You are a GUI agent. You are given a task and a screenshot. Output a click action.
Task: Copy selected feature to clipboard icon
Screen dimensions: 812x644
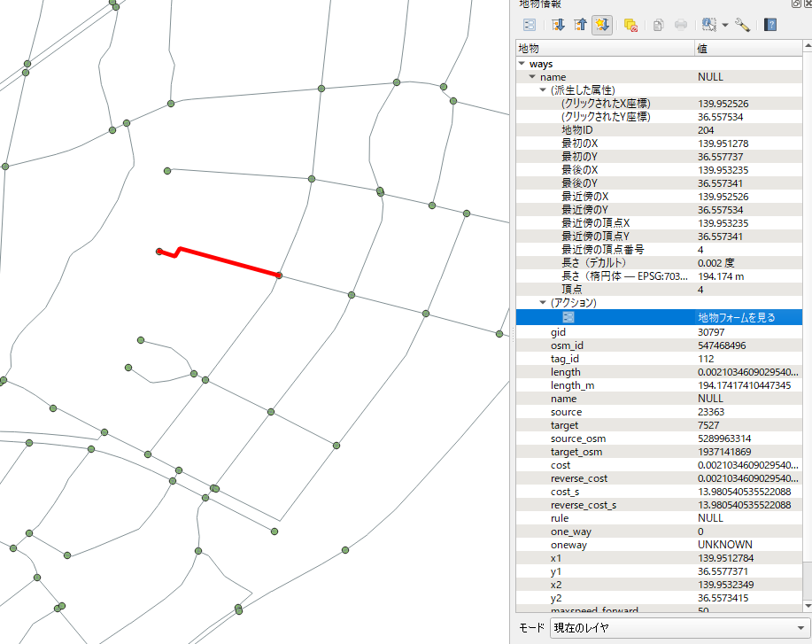coord(658,26)
